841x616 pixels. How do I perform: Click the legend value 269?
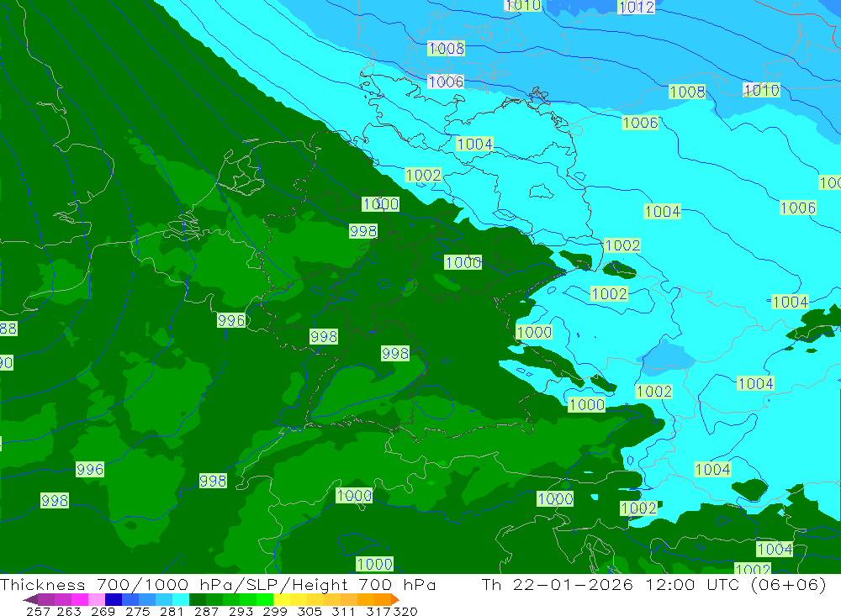pos(103,612)
